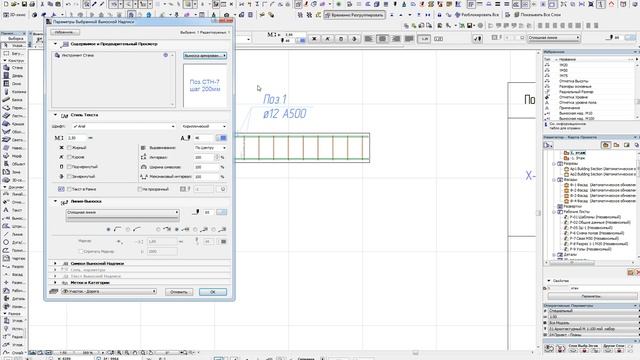Screen dimensions: 640x360
Task: Select the Section tool in the toolbox
Action: pyautogui.click(x=12, y=267)
